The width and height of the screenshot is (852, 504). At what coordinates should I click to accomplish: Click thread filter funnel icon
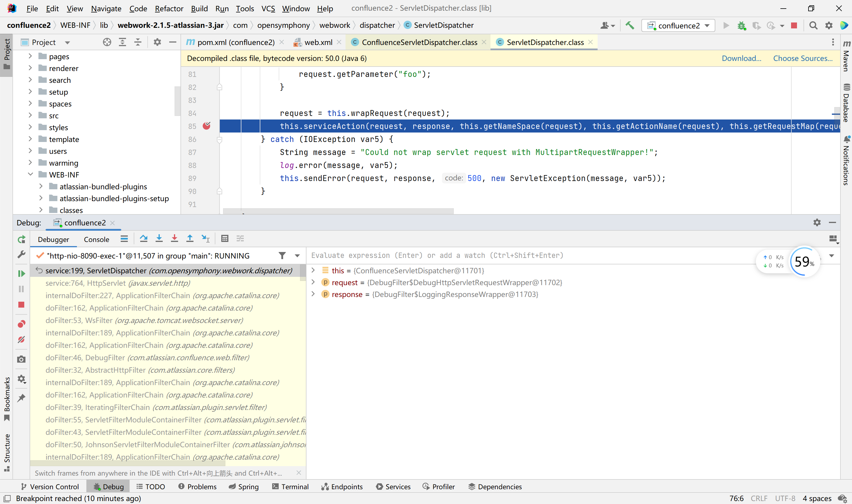(x=282, y=255)
